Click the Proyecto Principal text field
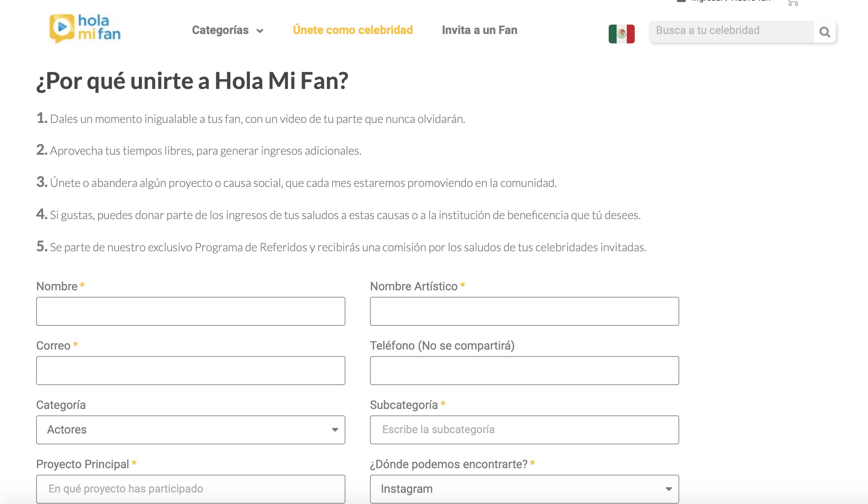The image size is (868, 504). tap(191, 489)
